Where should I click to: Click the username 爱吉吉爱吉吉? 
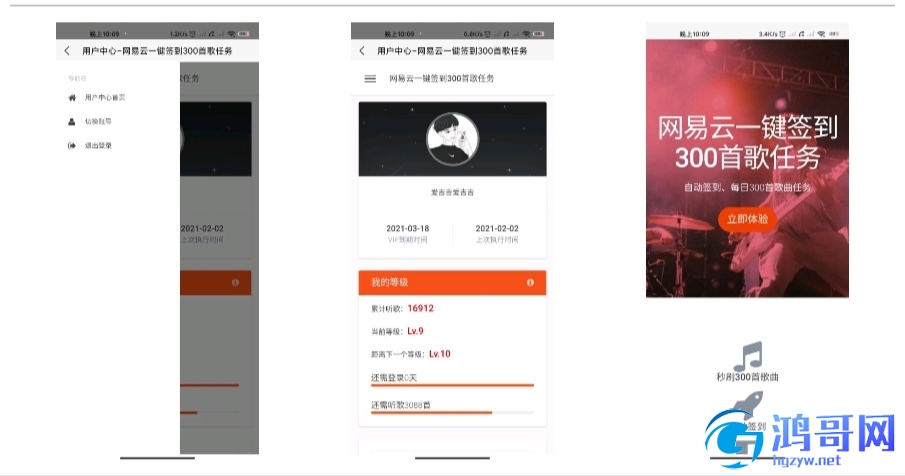(452, 193)
